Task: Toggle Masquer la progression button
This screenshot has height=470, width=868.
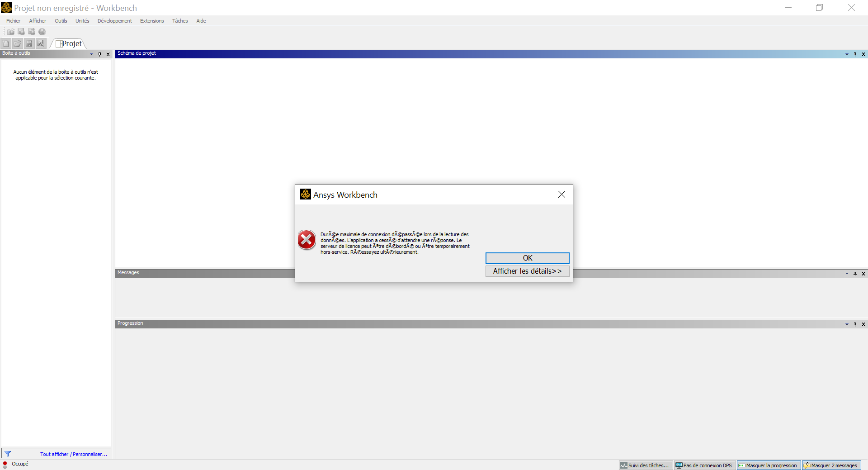Action: point(768,465)
